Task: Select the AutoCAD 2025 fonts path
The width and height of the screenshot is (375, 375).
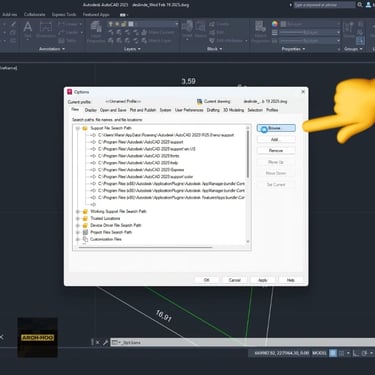Action: 139,156
